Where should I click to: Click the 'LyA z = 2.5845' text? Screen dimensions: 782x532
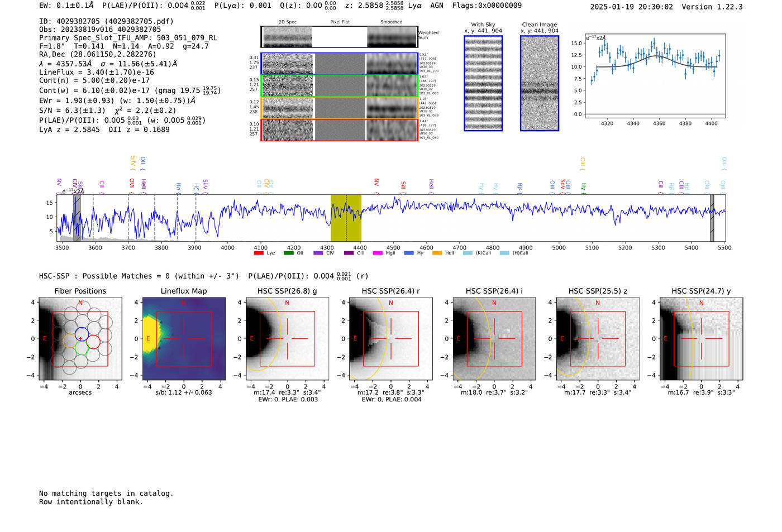[x=69, y=130]
